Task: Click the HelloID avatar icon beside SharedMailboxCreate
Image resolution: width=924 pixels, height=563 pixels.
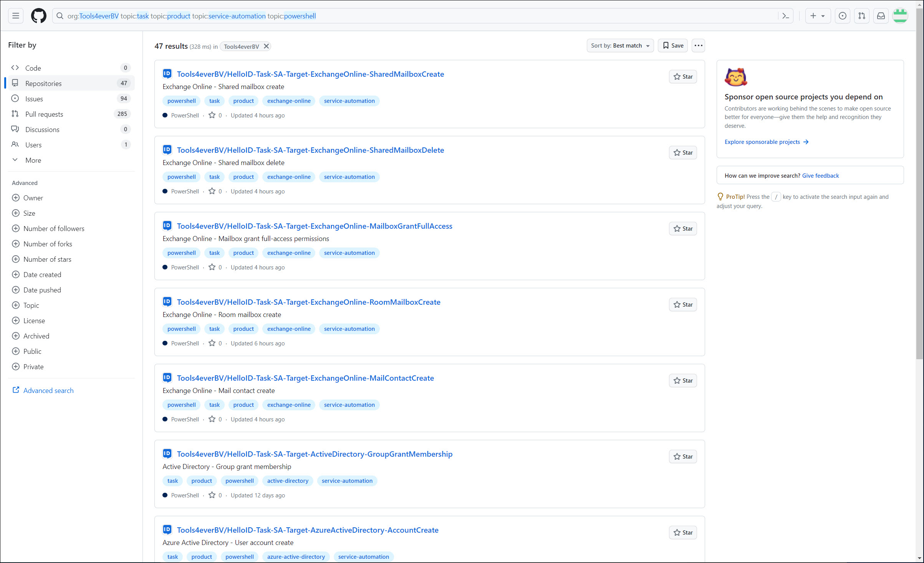Action: (167, 74)
